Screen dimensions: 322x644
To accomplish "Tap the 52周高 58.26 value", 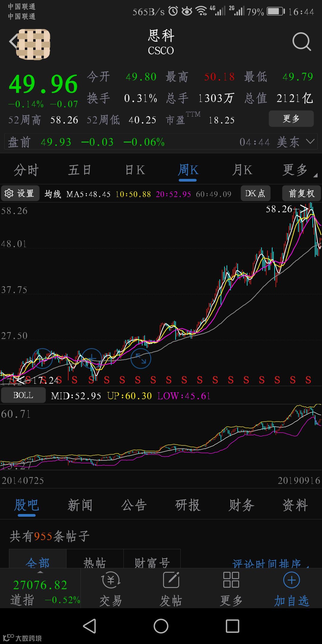I will coord(64,120).
